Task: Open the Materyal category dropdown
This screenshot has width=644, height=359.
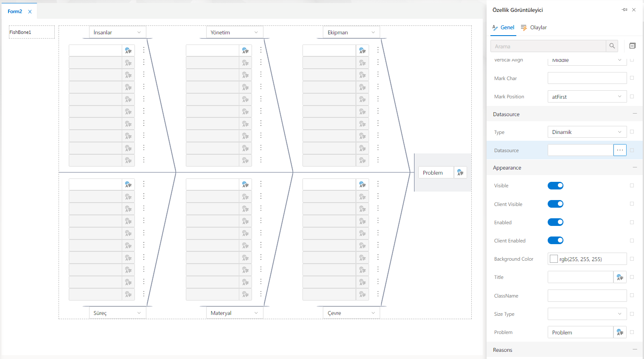Action: tap(235, 313)
